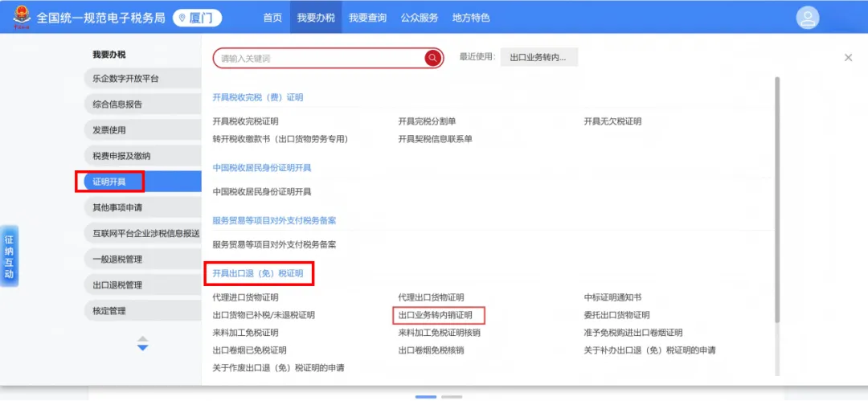Open 来料加工免税证明 link
Viewport: 868px width, 401px height.
click(x=245, y=333)
